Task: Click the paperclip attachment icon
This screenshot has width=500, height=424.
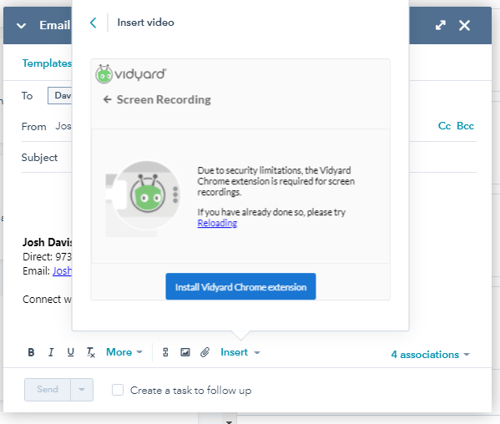Action: [205, 352]
